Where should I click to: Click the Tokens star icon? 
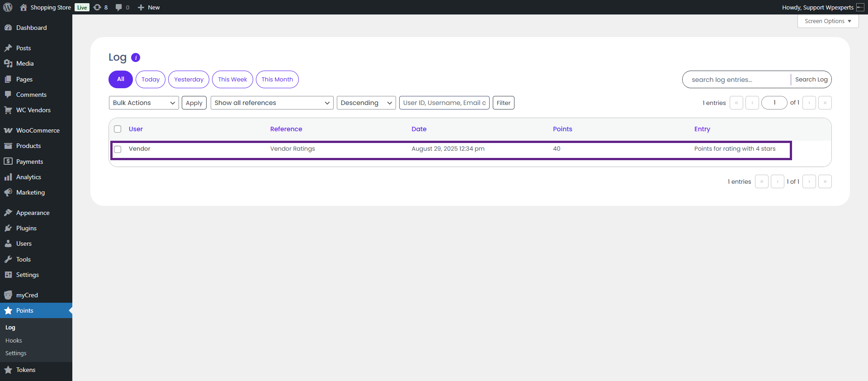(8, 370)
